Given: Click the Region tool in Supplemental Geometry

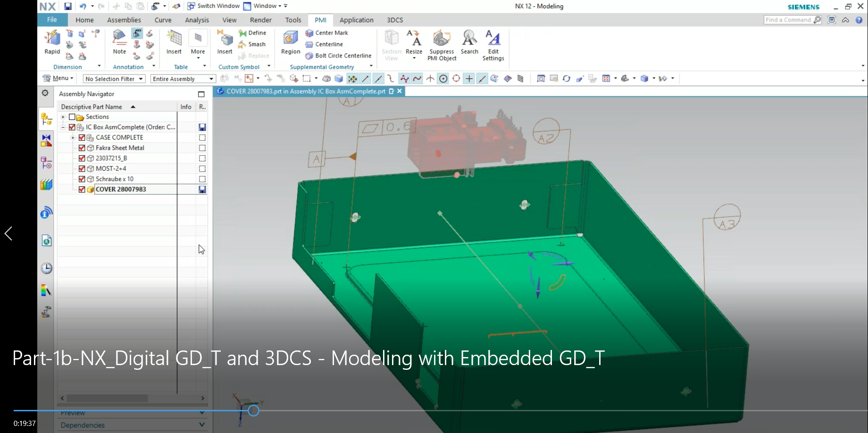Looking at the screenshot, I should [290, 42].
